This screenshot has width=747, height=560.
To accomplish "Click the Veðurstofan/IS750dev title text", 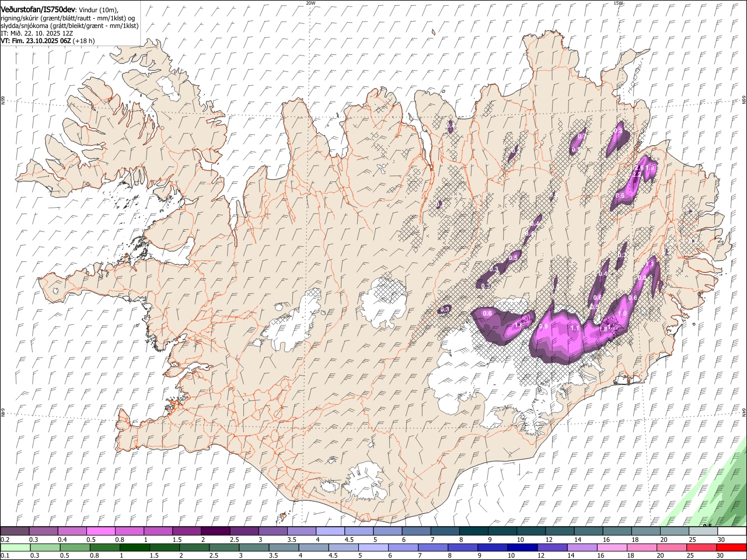I will pos(37,9).
